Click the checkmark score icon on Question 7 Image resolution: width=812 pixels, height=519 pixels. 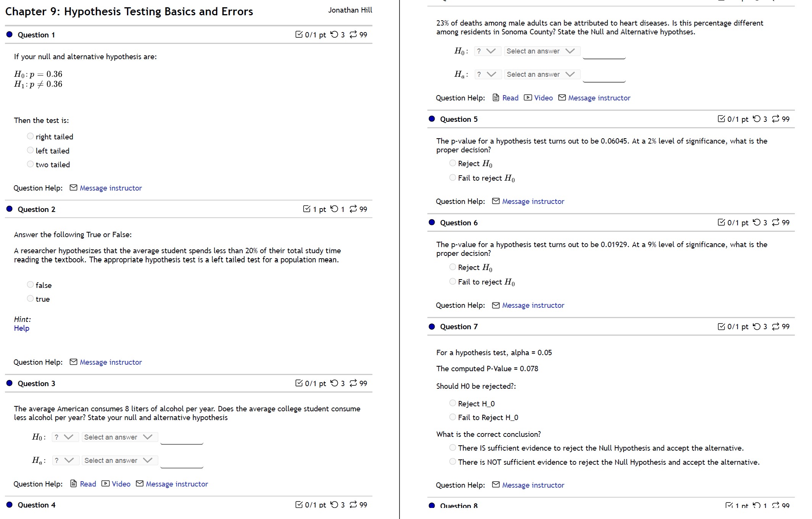click(721, 327)
